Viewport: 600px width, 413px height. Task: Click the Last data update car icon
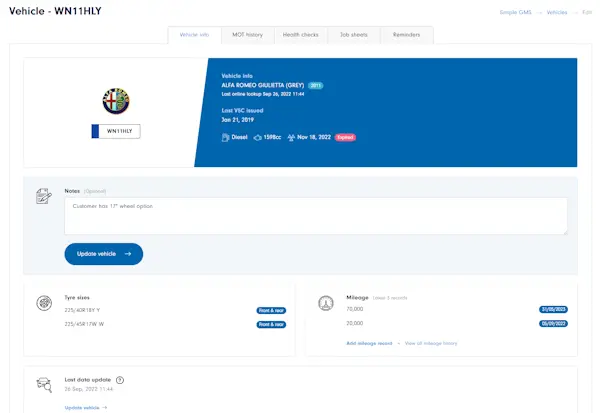(x=43, y=385)
